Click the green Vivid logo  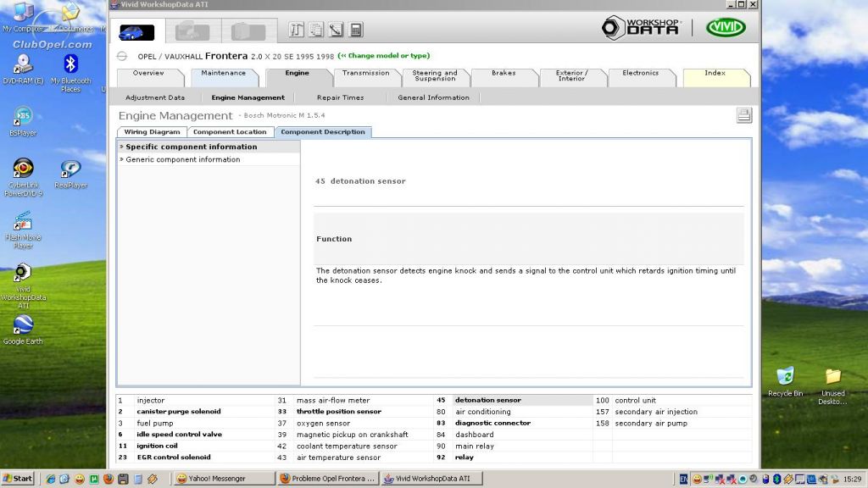(726, 28)
